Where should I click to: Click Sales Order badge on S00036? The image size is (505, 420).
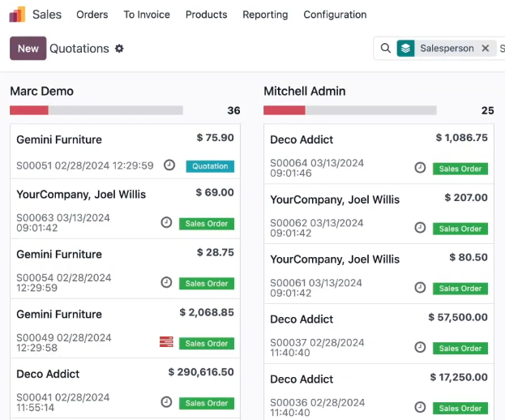coord(460,408)
